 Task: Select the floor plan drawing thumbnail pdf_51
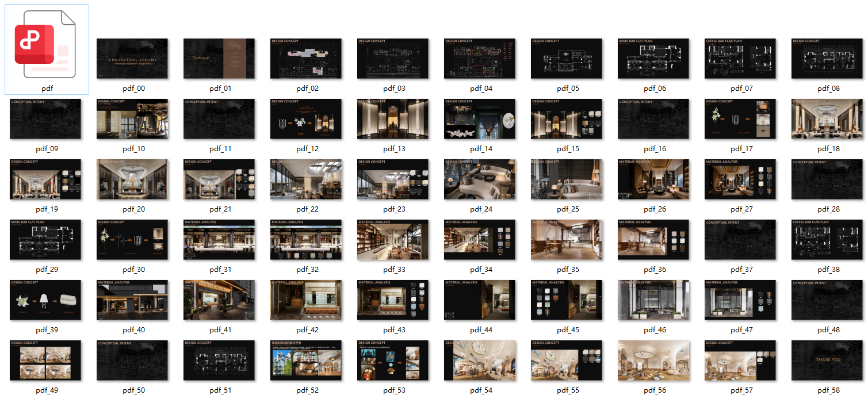pyautogui.click(x=219, y=360)
